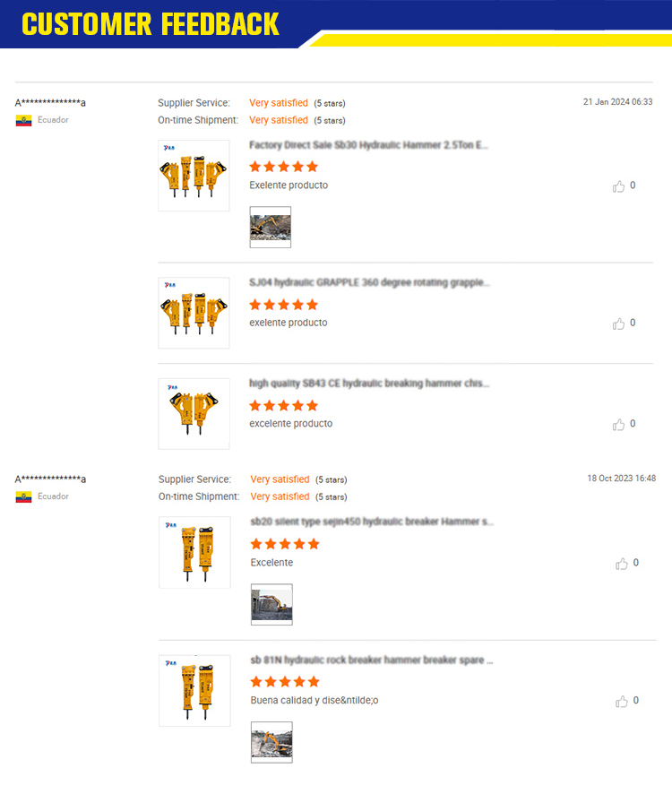The width and height of the screenshot is (672, 794).
Task: Open "SJ04 hydraulic GRAPPLE 360 degree" product link
Action: (369, 282)
